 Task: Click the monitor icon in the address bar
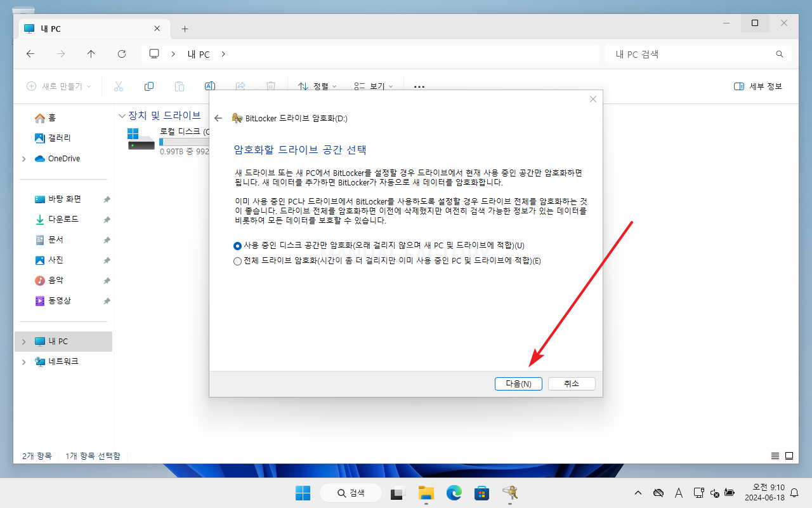[154, 54]
